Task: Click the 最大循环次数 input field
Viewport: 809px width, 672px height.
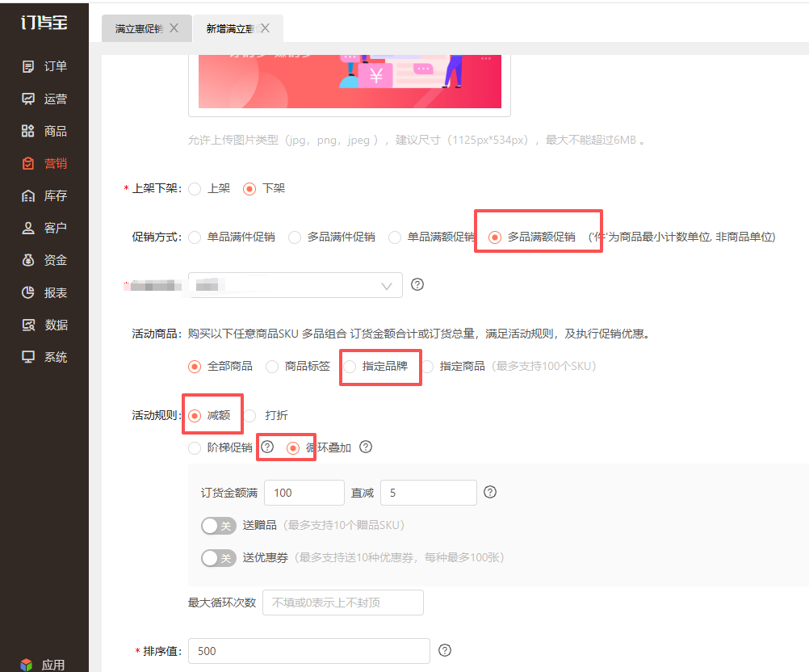Action: click(x=343, y=603)
